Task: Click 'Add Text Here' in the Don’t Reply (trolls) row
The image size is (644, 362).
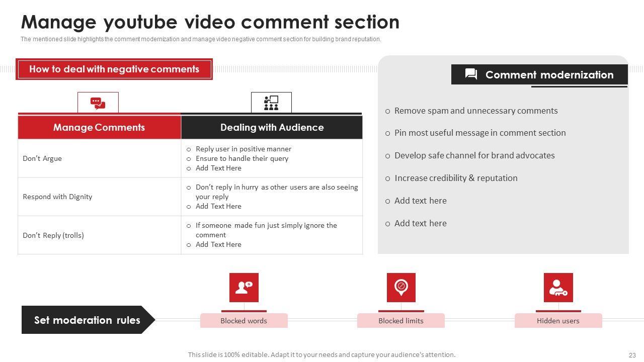Action: 218,244
